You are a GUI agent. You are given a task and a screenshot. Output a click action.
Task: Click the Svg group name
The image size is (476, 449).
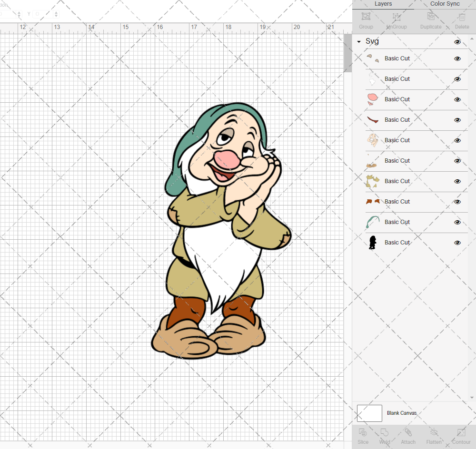click(372, 41)
